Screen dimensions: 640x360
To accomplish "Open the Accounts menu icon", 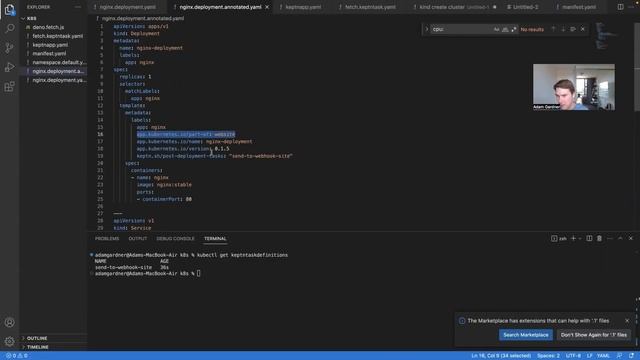I will pos(9,322).
